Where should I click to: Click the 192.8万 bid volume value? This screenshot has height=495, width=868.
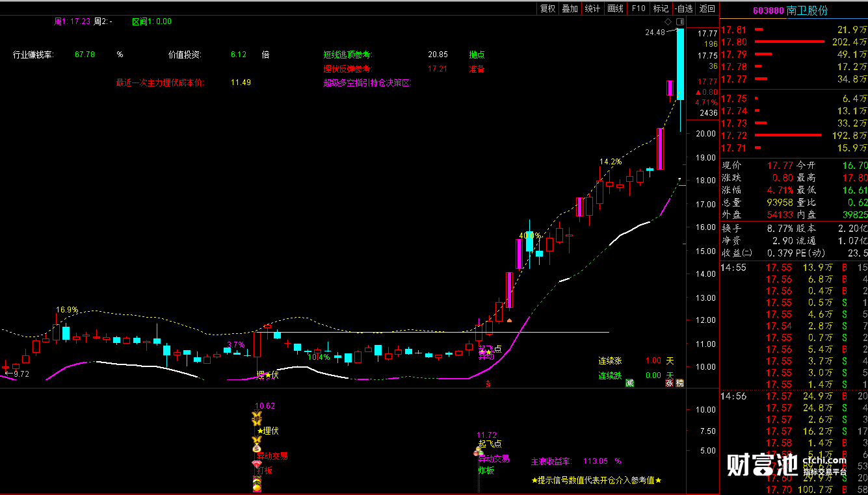tap(849, 135)
